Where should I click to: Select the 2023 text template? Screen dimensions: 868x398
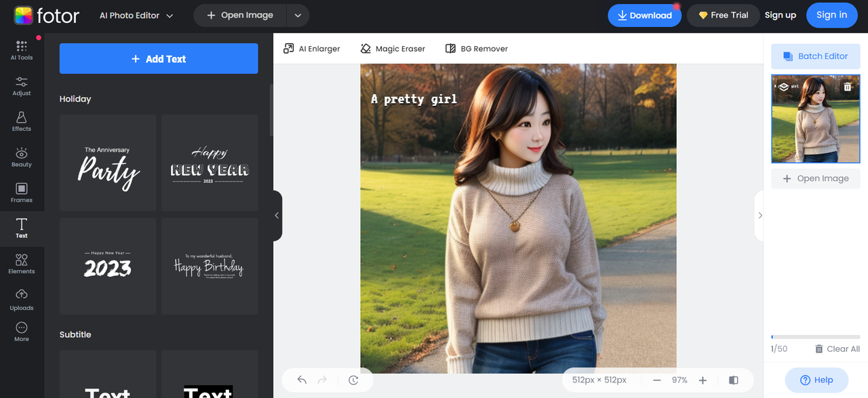point(108,266)
